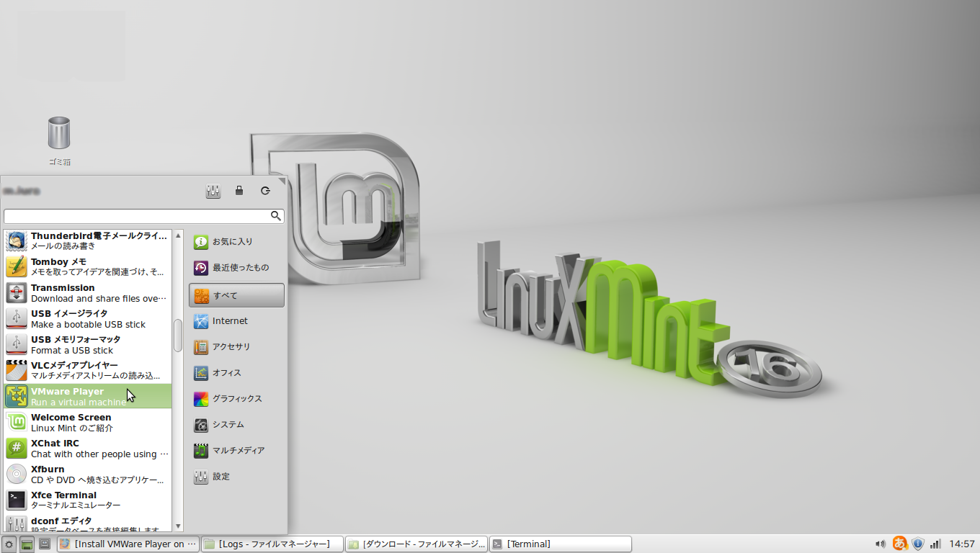The height and width of the screenshot is (553, 980).
Task: Choose the Internet category
Action: (x=236, y=321)
